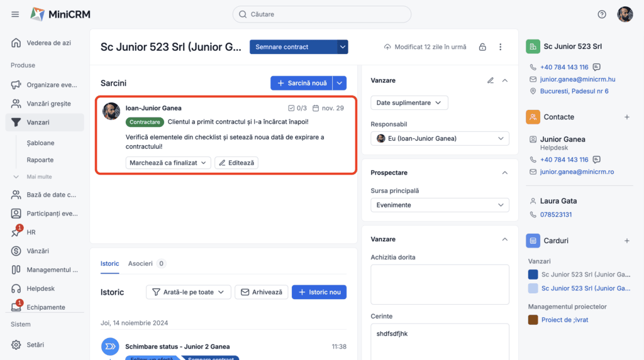Open the Responsabil dropdown
Screen dimensions: 644x360
click(440, 138)
